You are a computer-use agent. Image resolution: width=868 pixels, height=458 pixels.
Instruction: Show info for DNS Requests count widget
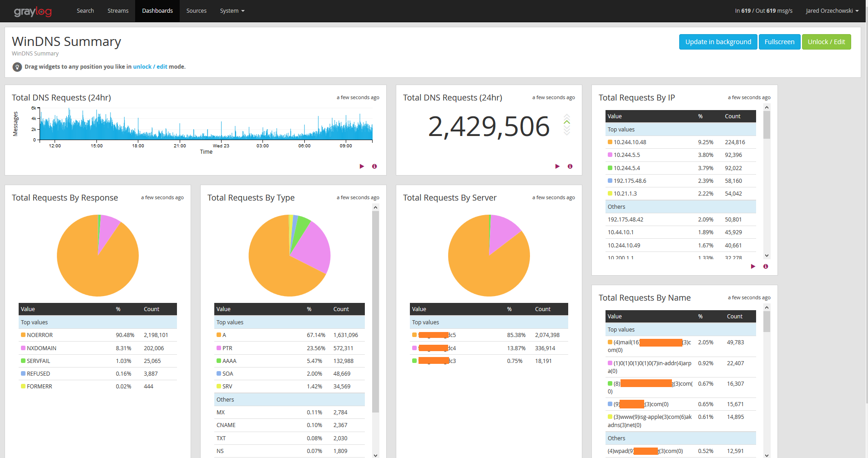tap(570, 166)
